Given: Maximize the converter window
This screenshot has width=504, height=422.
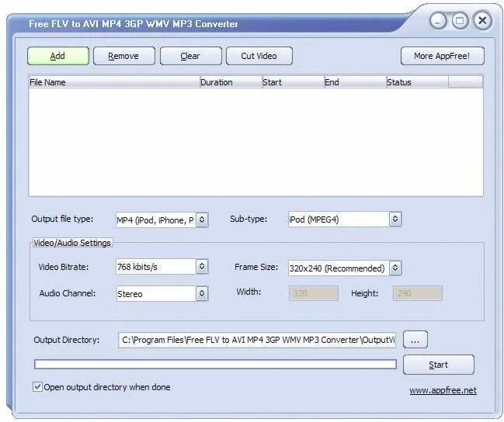Looking at the screenshot, I should pos(460,21).
